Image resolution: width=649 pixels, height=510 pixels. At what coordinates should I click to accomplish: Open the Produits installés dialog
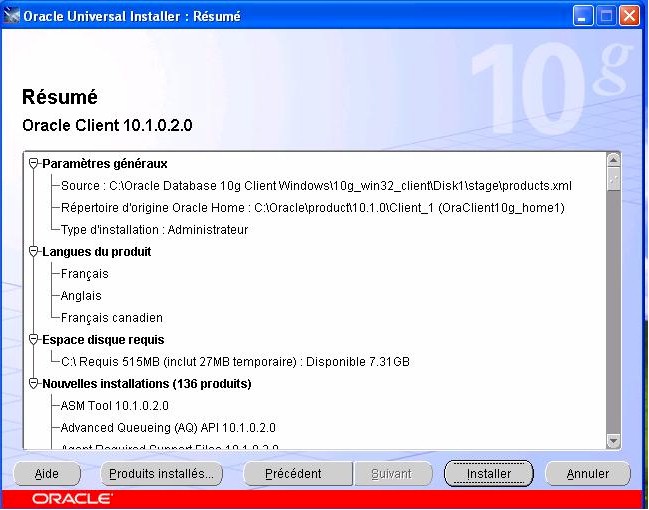[161, 474]
